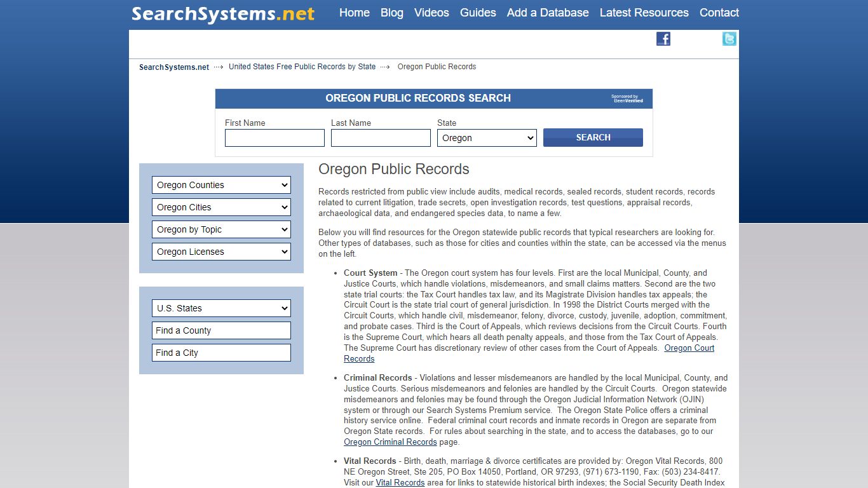Viewport: 868px width, 488px height.
Task: Select Add a Database in navigation
Action: [548, 13]
